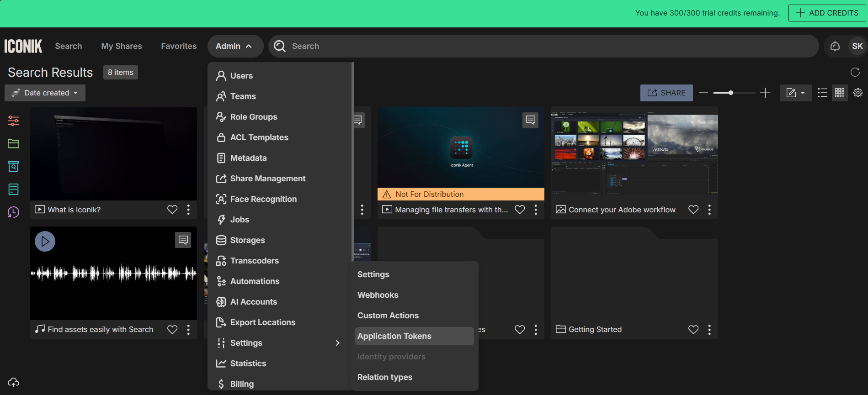868x395 pixels.
Task: Click the zoom out minus icon
Action: 703,93
